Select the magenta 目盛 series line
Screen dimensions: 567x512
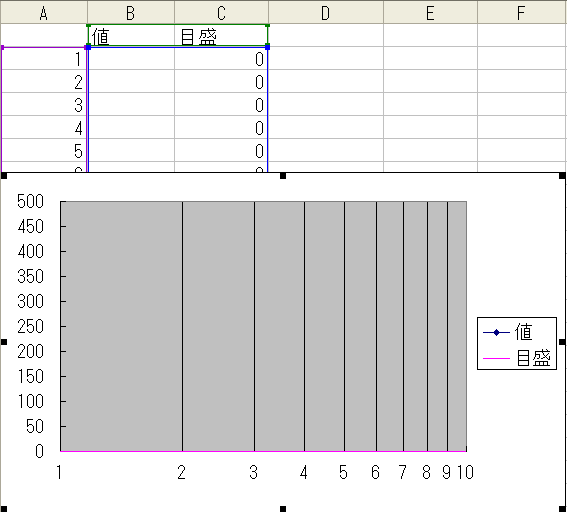(x=263, y=451)
